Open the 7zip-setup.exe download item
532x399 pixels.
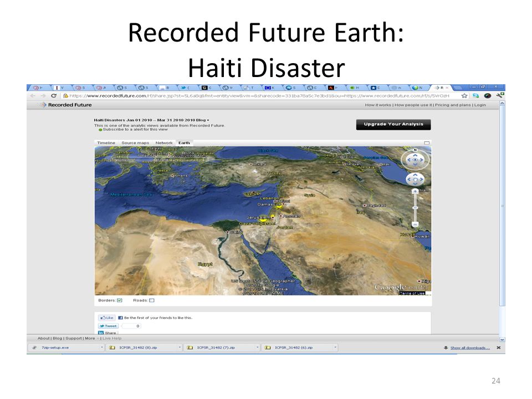[64, 347]
